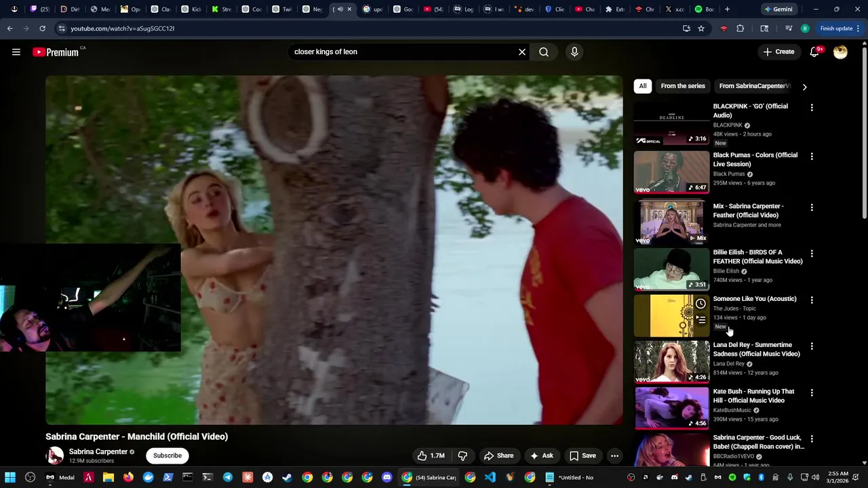
Task: Start voice search with the microphone
Action: coord(574,52)
